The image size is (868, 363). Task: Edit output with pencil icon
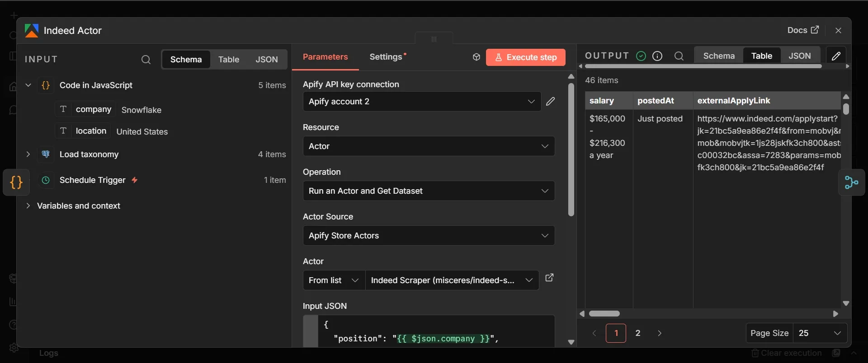click(836, 56)
